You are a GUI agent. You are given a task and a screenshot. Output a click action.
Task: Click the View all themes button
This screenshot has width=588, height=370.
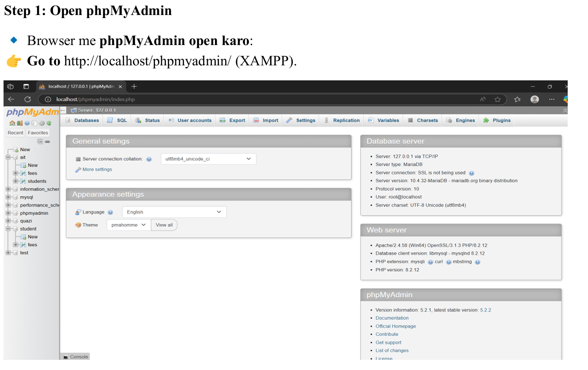(164, 225)
